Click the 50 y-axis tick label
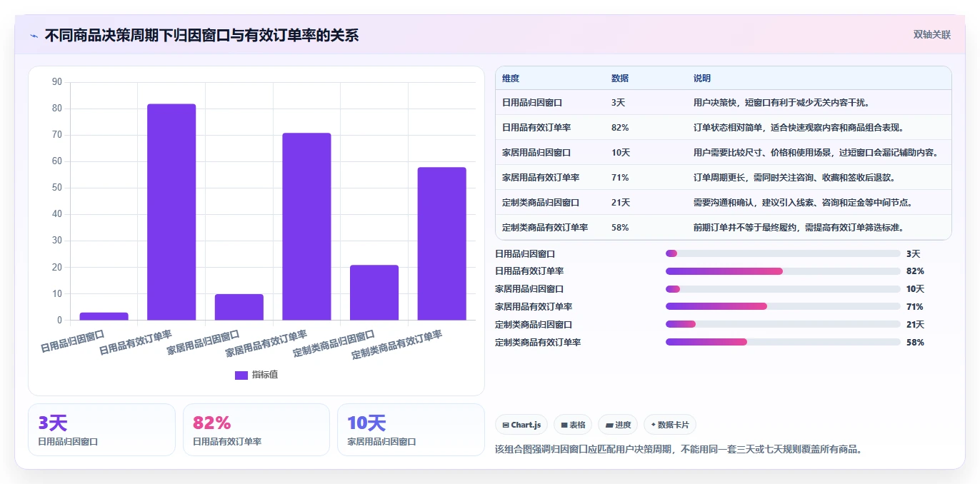980x484 pixels. [x=57, y=188]
